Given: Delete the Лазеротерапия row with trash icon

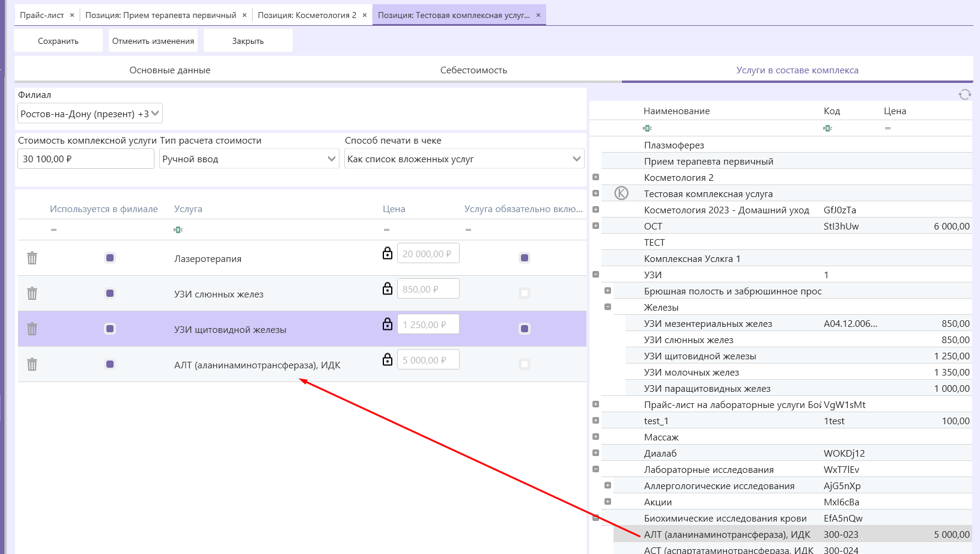Looking at the screenshot, I should (32, 258).
